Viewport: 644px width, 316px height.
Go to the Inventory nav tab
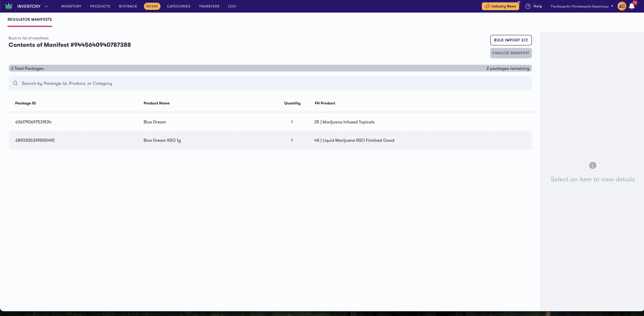click(71, 6)
